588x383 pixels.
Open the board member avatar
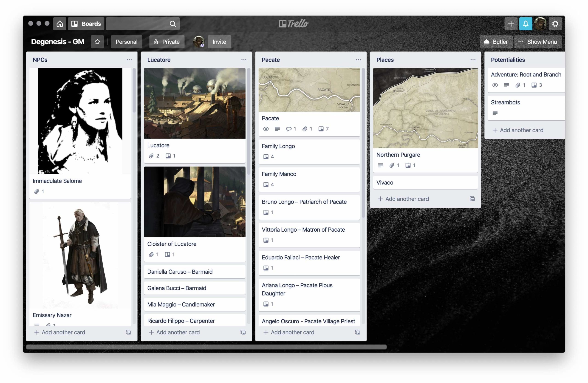(199, 42)
